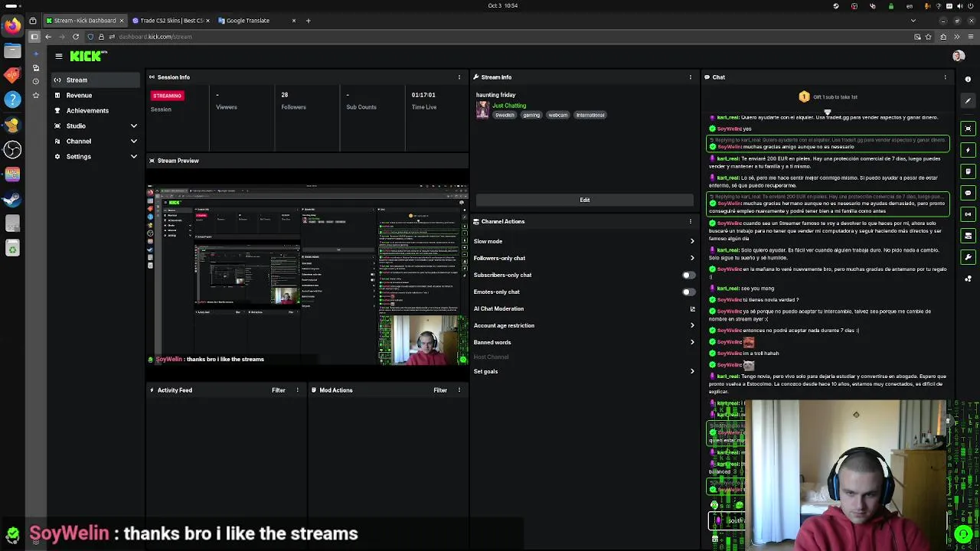Open OBS Studio from the dock
Image resolution: width=980 pixels, height=551 pixels.
[x=11, y=149]
